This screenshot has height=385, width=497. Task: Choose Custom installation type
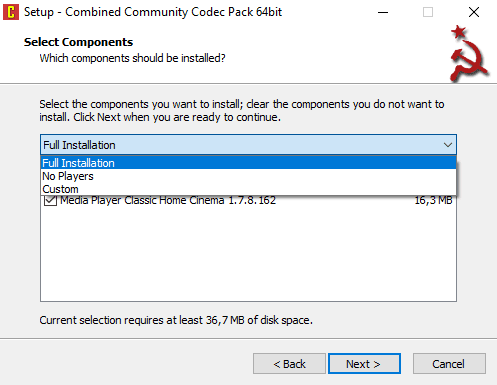(x=248, y=189)
